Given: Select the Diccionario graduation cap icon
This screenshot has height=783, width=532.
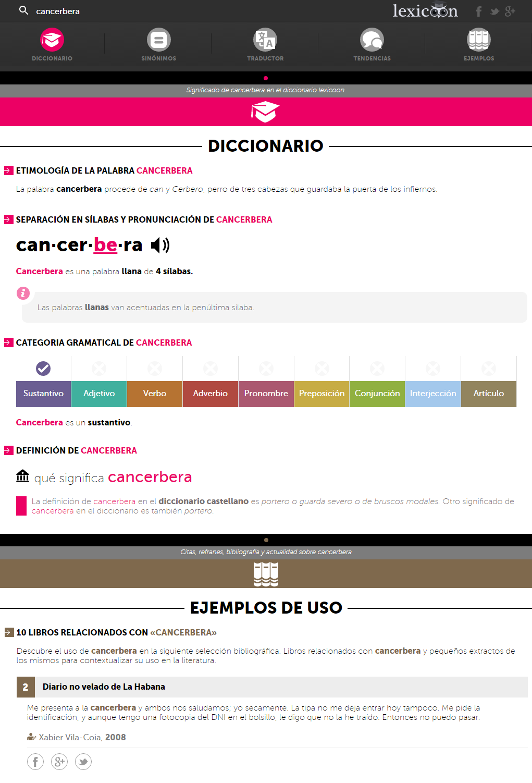Looking at the screenshot, I should [x=52, y=40].
